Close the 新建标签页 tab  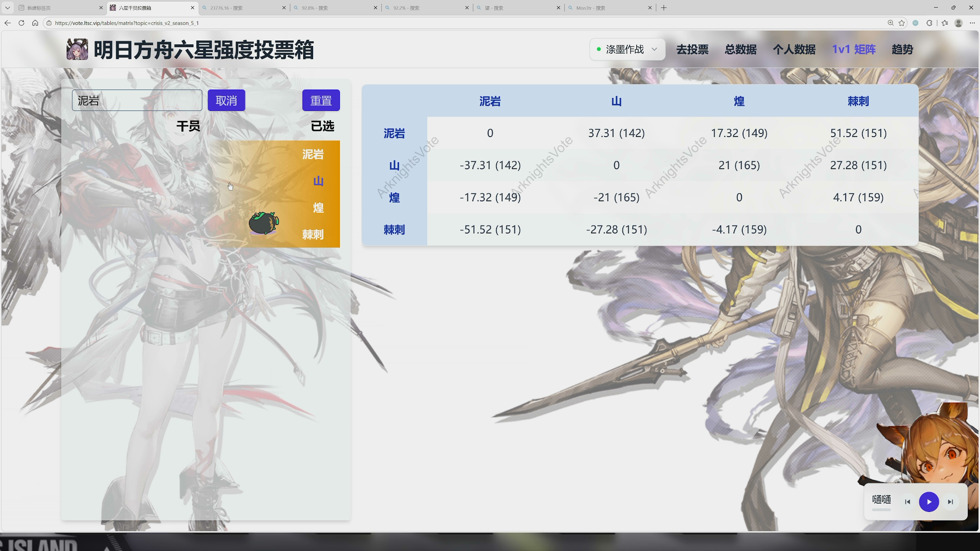click(101, 8)
